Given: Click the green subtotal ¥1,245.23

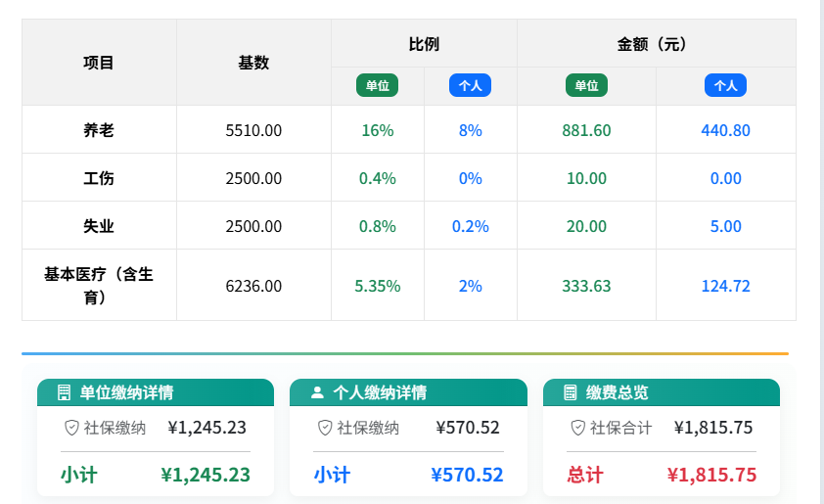Looking at the screenshot, I should (x=206, y=475).
